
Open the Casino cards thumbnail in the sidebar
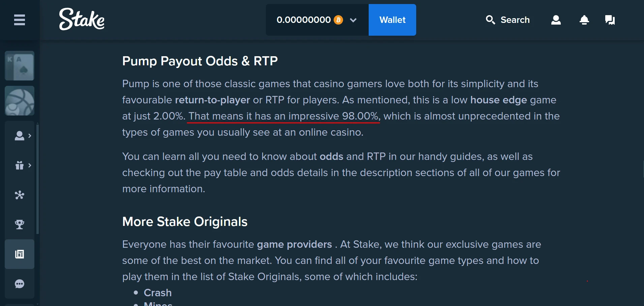coord(20,66)
